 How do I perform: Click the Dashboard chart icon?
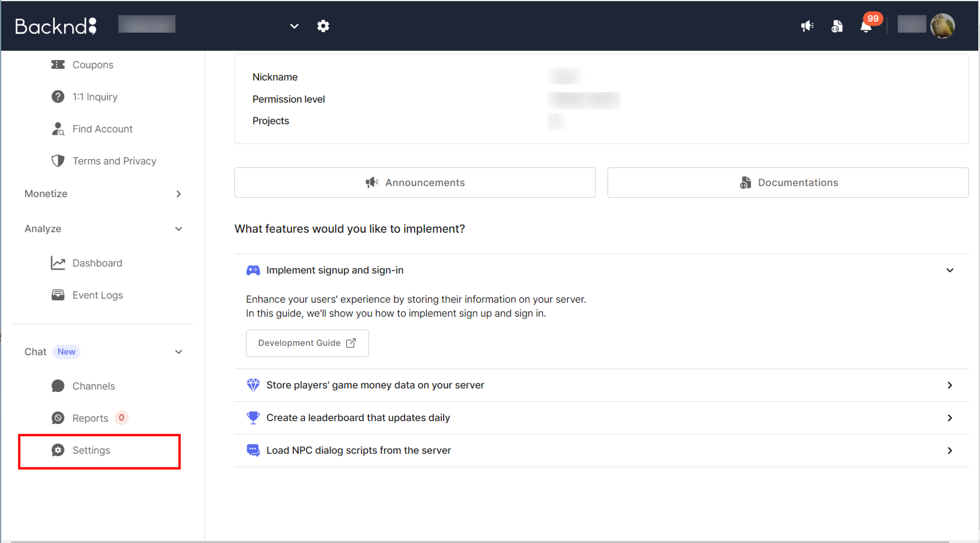58,263
